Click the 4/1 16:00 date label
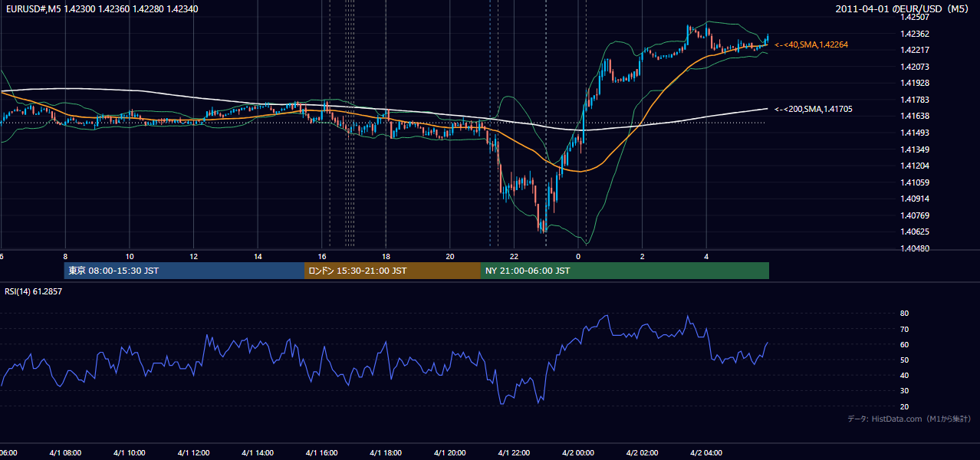Viewport: 980px width, 460px height. tap(322, 453)
